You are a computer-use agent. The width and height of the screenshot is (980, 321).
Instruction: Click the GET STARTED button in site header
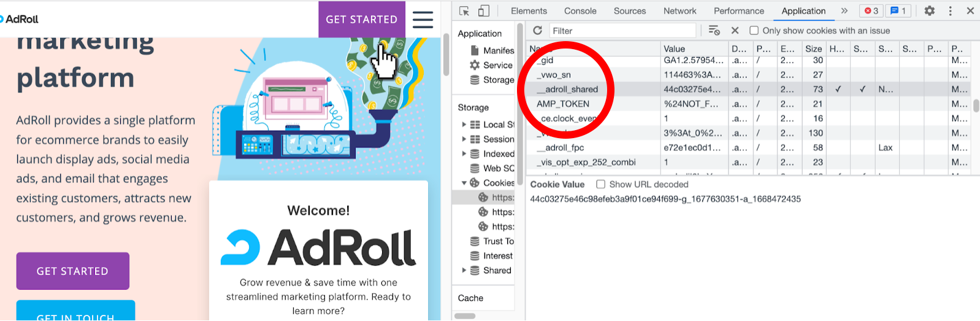(362, 19)
